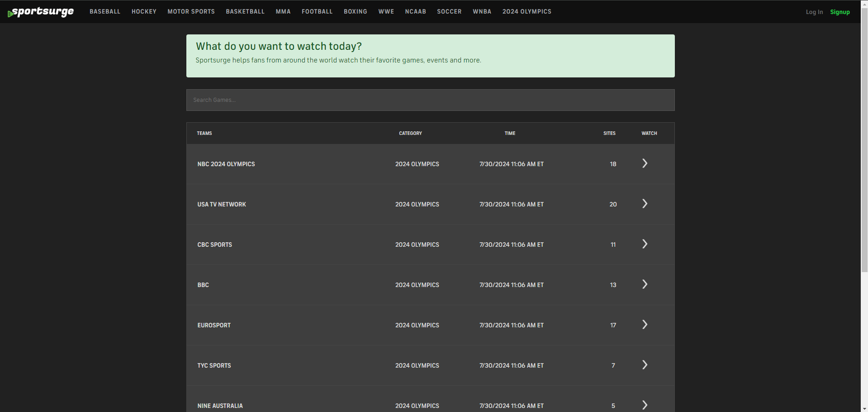View the WWE category
868x412 pixels.
tap(386, 11)
